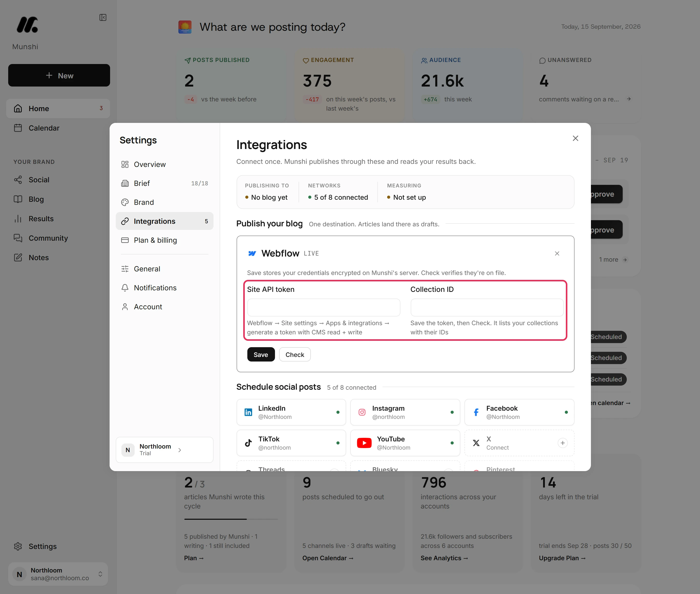Viewport: 700px width, 594px height.
Task: Click the Collection ID field
Action: [x=487, y=307]
